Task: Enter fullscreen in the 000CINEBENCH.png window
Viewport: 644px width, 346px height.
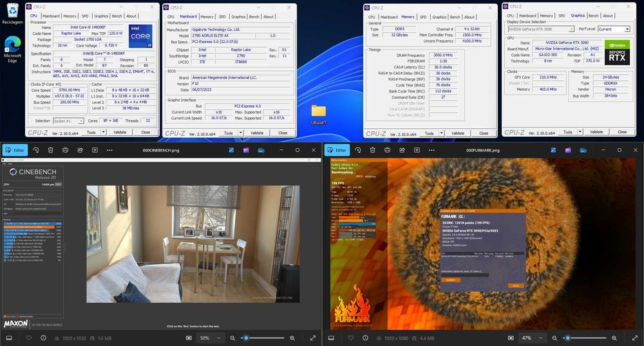Action: coord(312,338)
